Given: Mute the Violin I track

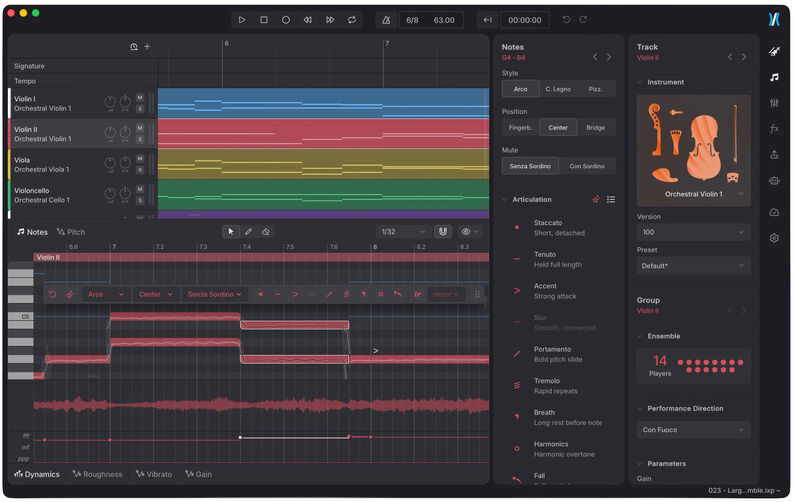Looking at the screenshot, I should point(140,98).
